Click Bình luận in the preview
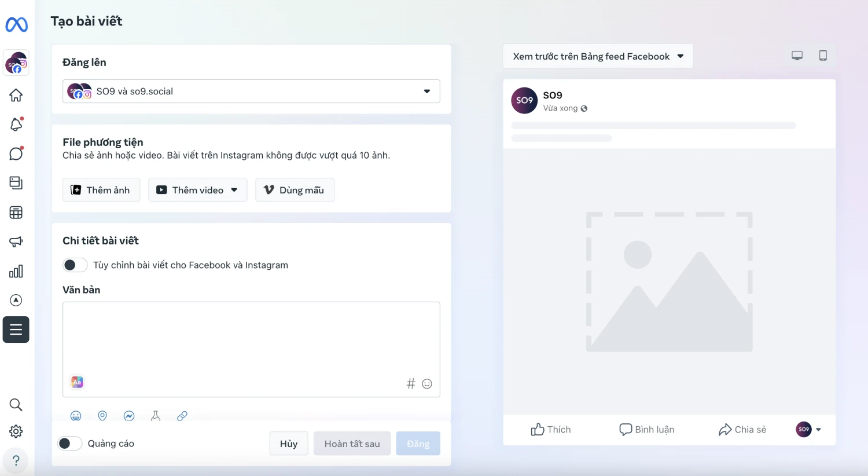Viewport: 868px width, 476px height. [x=647, y=429]
